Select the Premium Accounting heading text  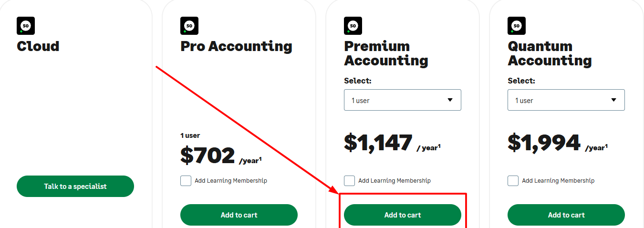coord(386,53)
